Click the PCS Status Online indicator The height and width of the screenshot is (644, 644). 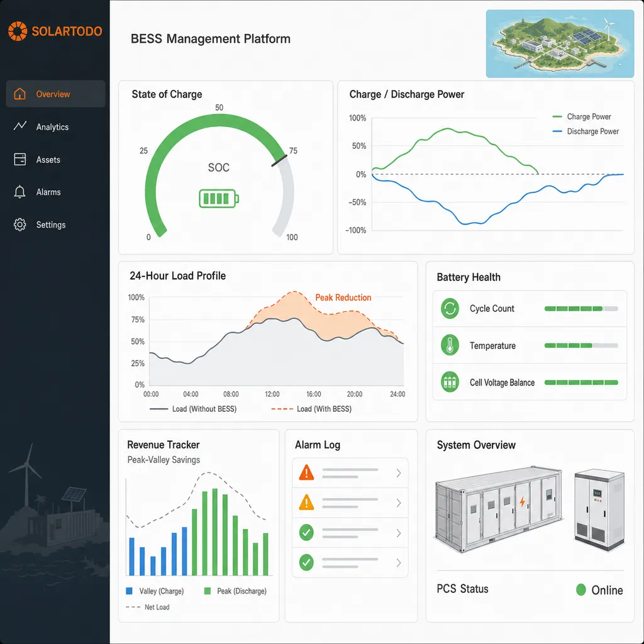pos(599,590)
